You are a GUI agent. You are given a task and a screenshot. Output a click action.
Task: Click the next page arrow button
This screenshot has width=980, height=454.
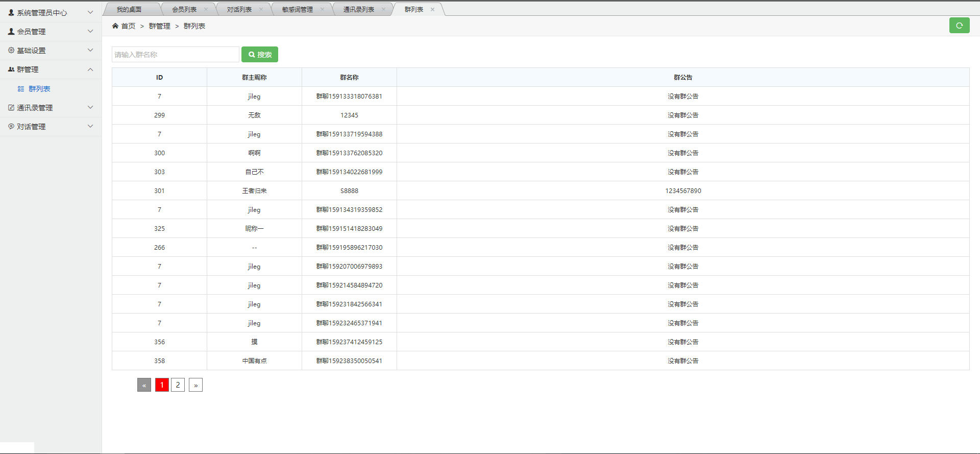[195, 385]
